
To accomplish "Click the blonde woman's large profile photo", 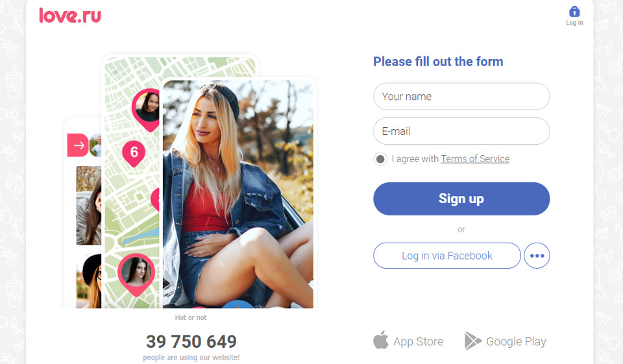I will point(238,194).
